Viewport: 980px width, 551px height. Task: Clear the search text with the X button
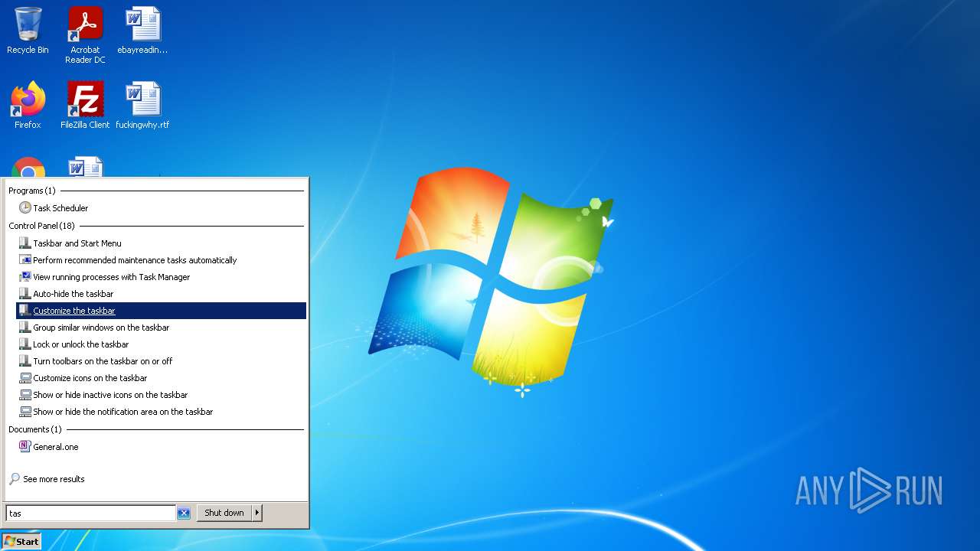click(184, 514)
